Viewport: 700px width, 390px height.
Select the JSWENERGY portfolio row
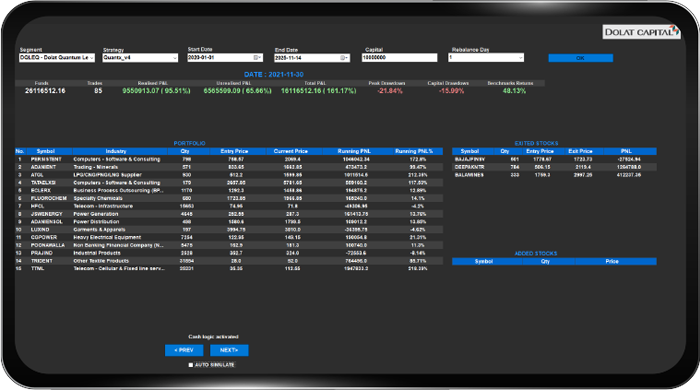pyautogui.click(x=229, y=214)
